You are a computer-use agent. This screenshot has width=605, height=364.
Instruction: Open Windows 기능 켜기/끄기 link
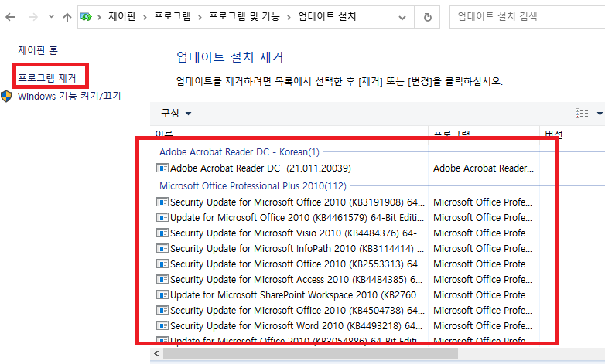(x=69, y=96)
